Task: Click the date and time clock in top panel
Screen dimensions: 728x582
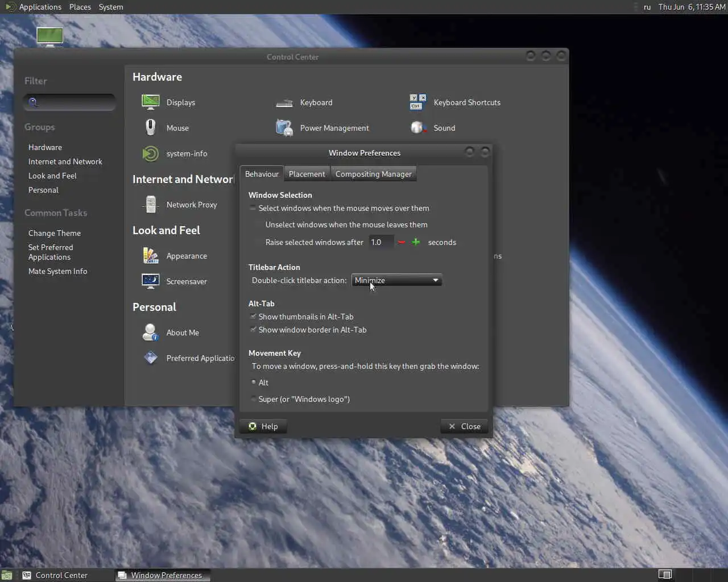Action: pos(692,7)
